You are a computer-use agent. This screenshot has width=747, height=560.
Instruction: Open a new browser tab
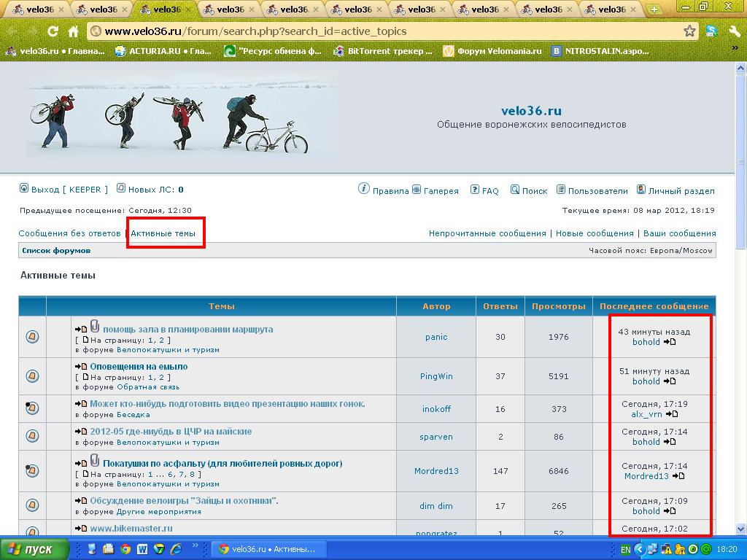click(x=654, y=9)
